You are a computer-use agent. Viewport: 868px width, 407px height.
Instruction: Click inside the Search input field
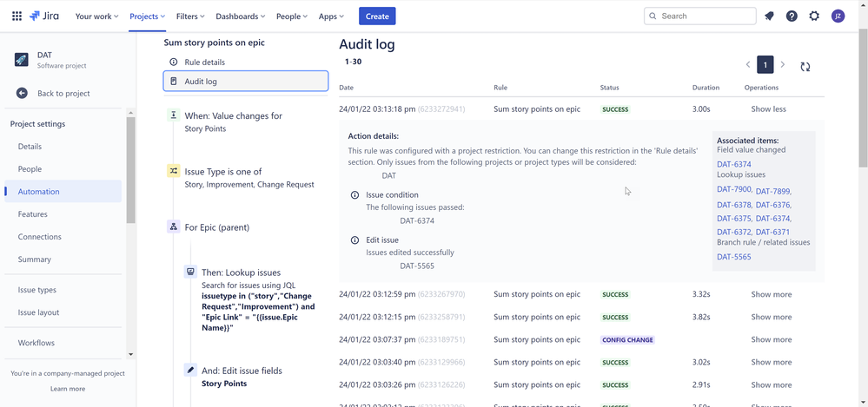point(699,16)
